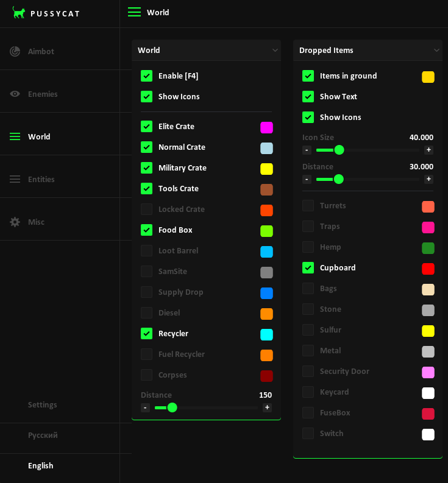Viewport: 448px width, 483px height.
Task: Switch language to Русский
Action: [x=43, y=435]
